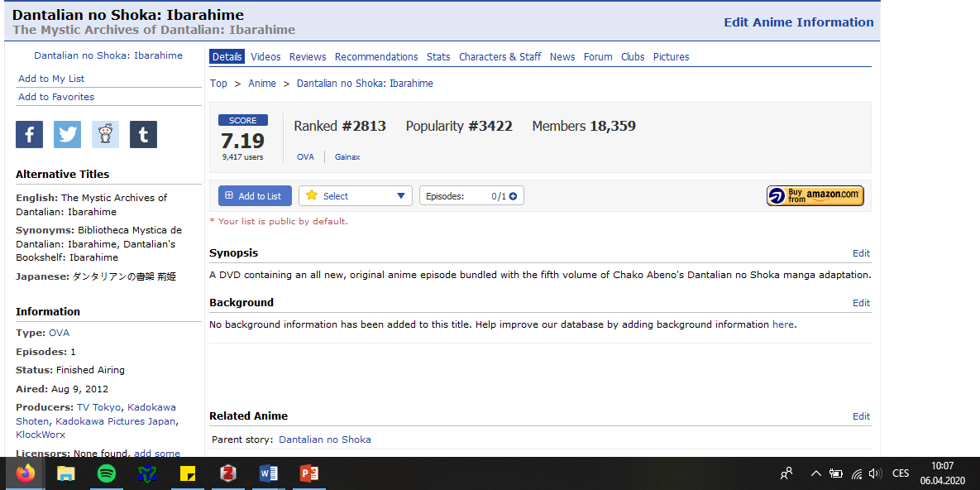Share page on Twitter
This screenshot has width=980, height=490.
tap(67, 134)
